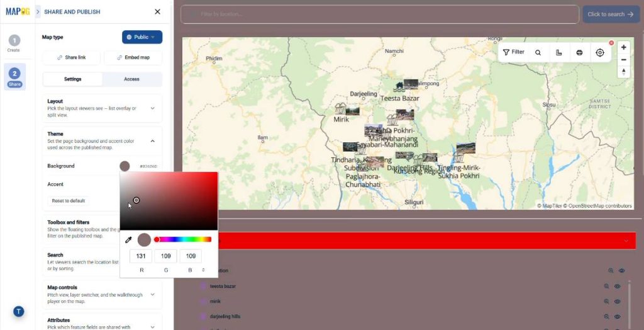Open the map search magnifier tool
The image size is (644, 330).
538,53
